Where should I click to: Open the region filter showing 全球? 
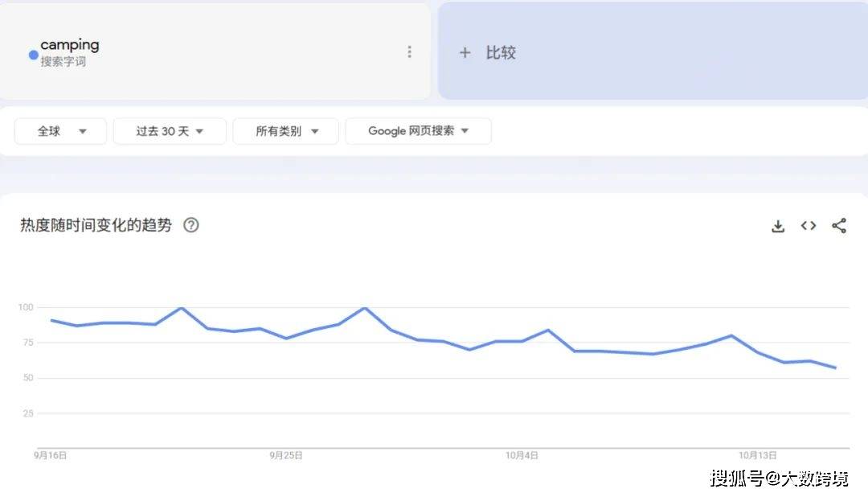pos(60,131)
